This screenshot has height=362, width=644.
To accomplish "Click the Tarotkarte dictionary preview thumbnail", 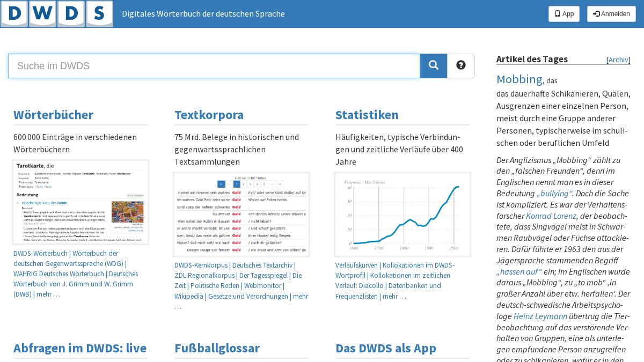I will click(80, 202).
